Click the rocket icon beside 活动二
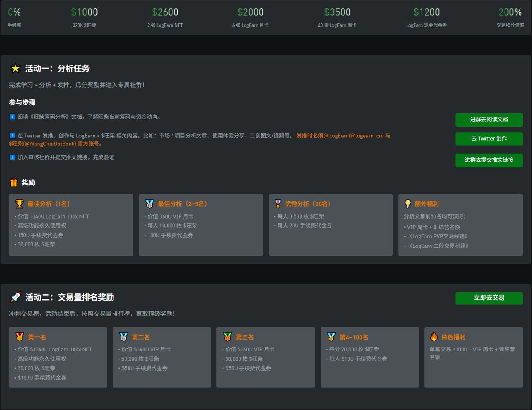 (x=16, y=297)
